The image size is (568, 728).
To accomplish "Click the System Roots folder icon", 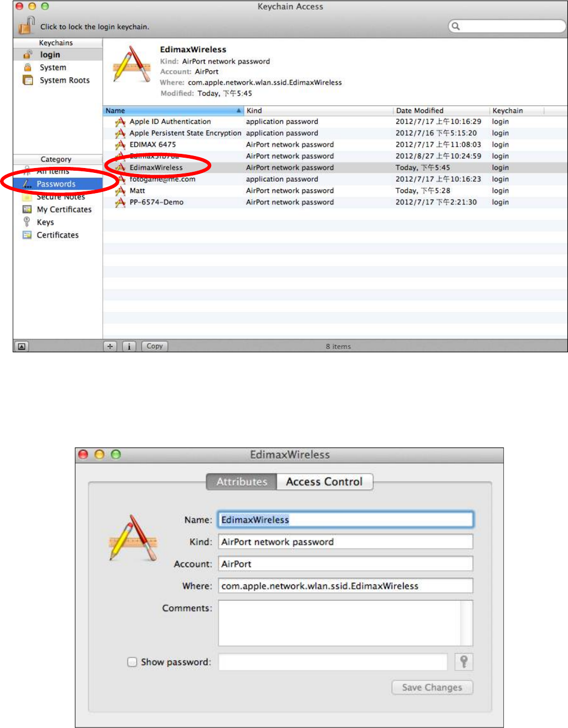I will point(28,80).
